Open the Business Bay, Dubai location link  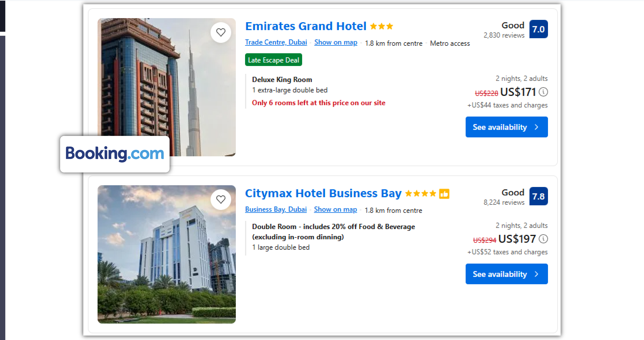point(276,209)
